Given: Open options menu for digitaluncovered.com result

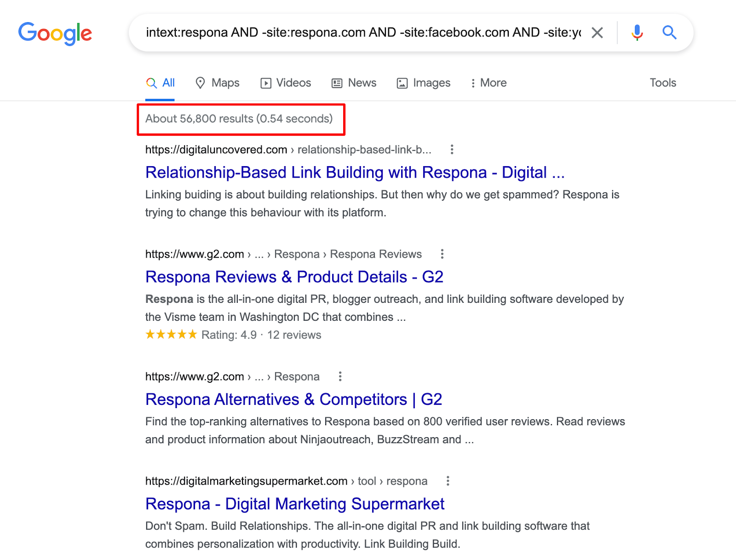Looking at the screenshot, I should [452, 150].
